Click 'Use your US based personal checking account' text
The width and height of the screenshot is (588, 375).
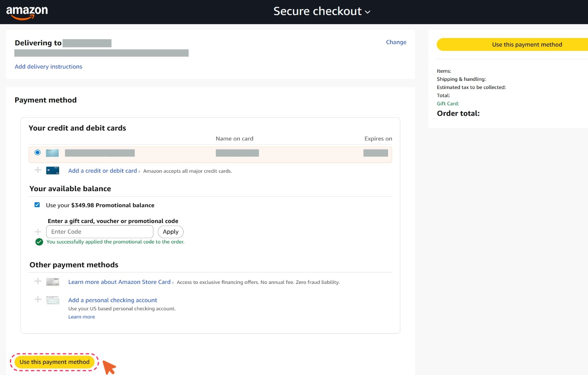[x=122, y=309]
